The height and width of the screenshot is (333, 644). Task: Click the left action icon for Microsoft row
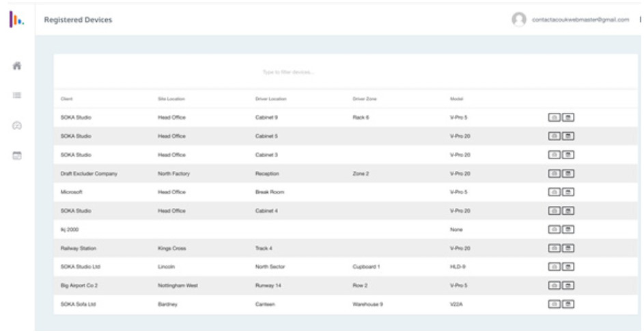tap(555, 192)
